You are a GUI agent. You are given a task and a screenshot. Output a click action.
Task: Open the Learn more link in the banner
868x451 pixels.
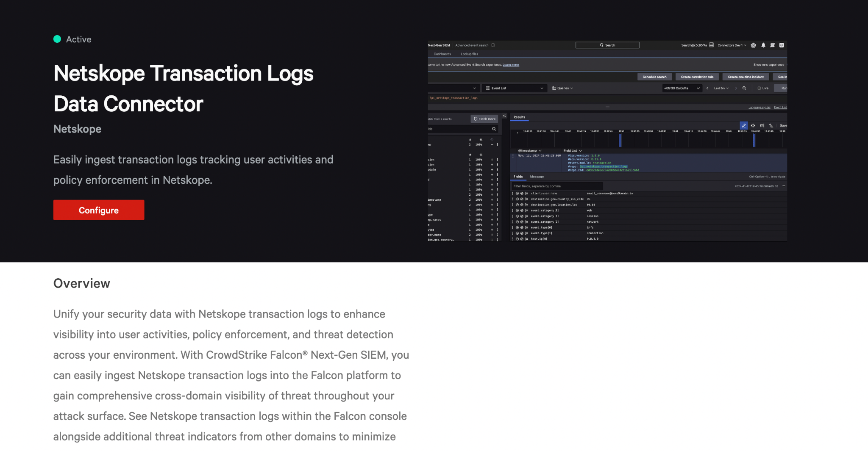(511, 64)
